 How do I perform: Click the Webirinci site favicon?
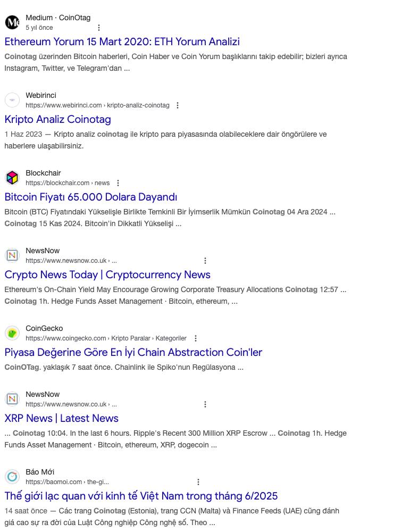tap(12, 100)
